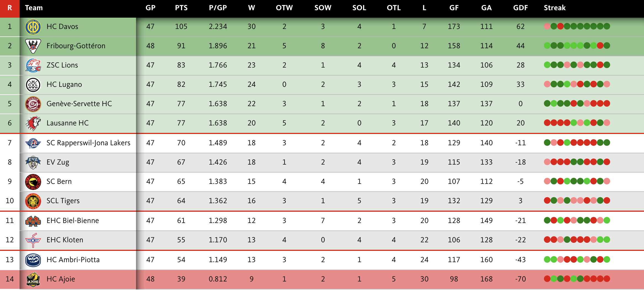Click the Lausanne HC lion logo
644x290 pixels.
(33, 123)
